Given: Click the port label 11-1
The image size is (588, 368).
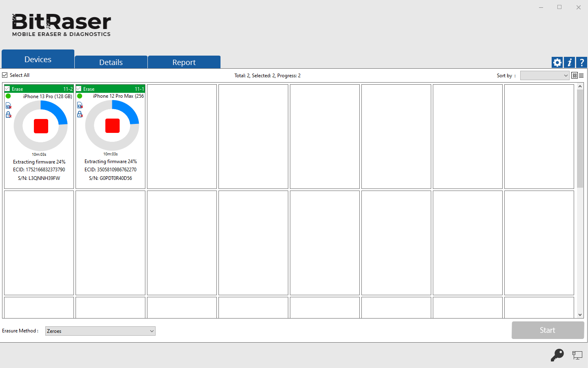Looking at the screenshot, I should click(139, 89).
